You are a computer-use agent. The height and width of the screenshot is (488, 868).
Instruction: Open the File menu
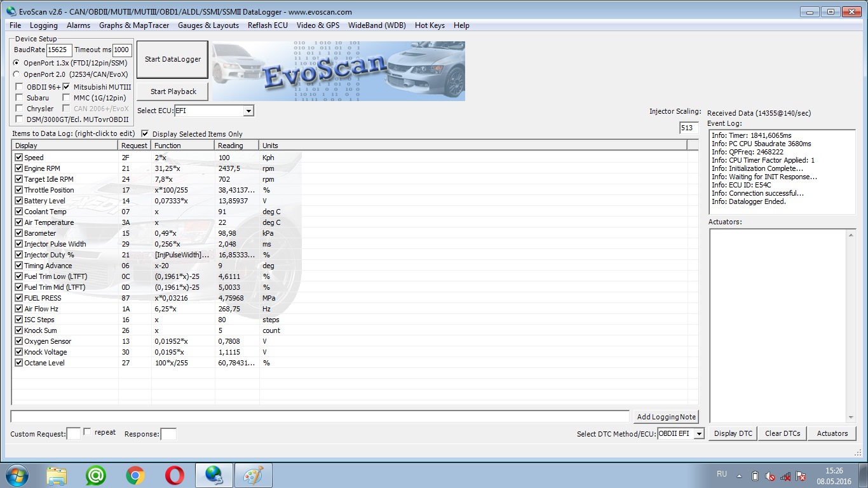tap(15, 25)
